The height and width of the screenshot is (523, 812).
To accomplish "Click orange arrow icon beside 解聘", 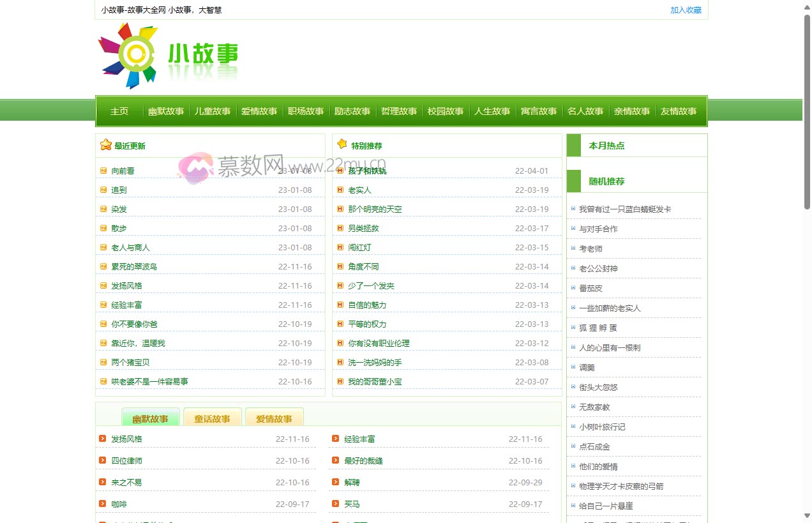I will [336, 482].
